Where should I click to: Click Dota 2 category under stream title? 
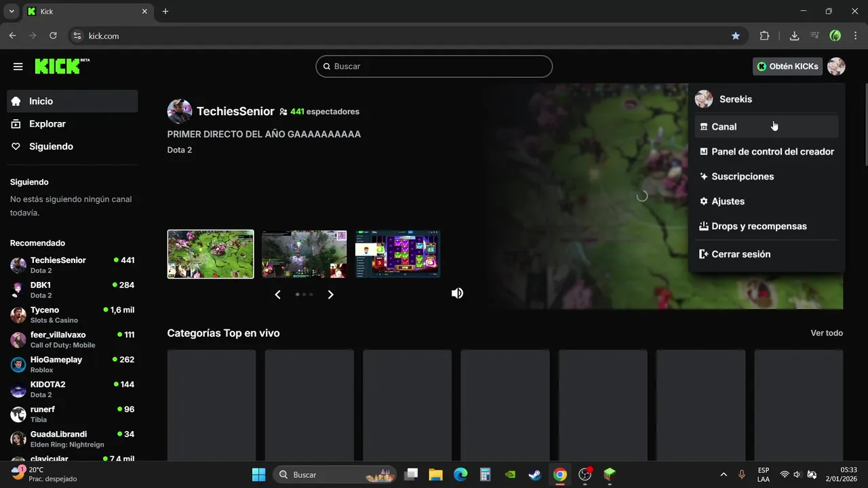pyautogui.click(x=180, y=150)
